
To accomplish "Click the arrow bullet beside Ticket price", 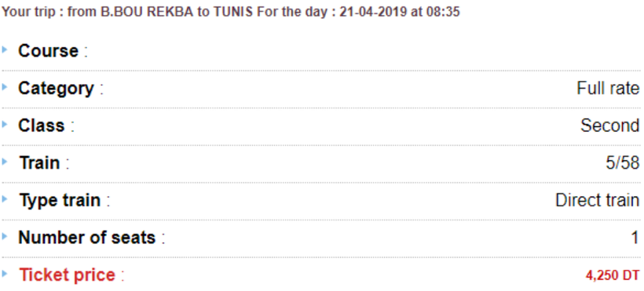I will click(5, 273).
